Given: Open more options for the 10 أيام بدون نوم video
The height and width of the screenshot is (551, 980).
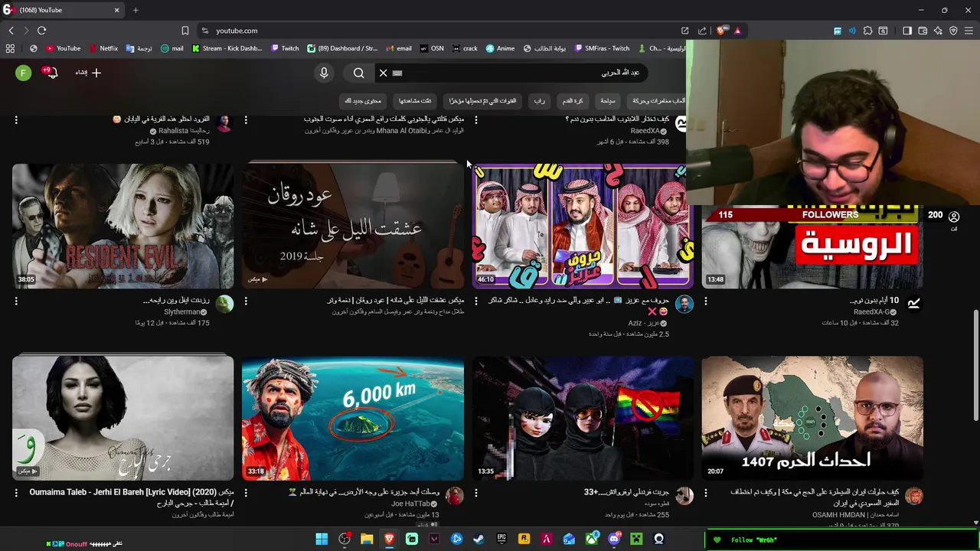Looking at the screenshot, I should click(706, 302).
